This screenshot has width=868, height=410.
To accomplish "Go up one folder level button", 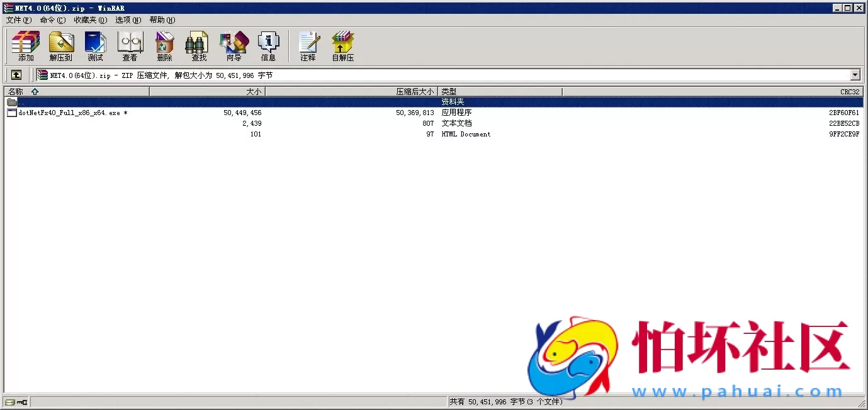I will click(16, 75).
